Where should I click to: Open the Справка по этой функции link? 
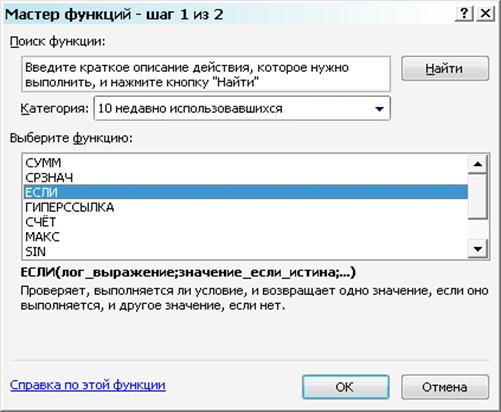88,385
